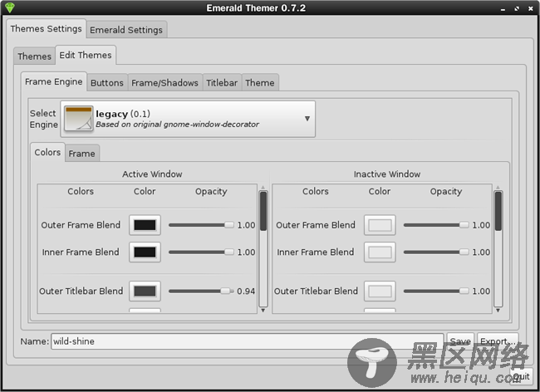Pick Active Window Inner Frame Blend color

coord(145,252)
